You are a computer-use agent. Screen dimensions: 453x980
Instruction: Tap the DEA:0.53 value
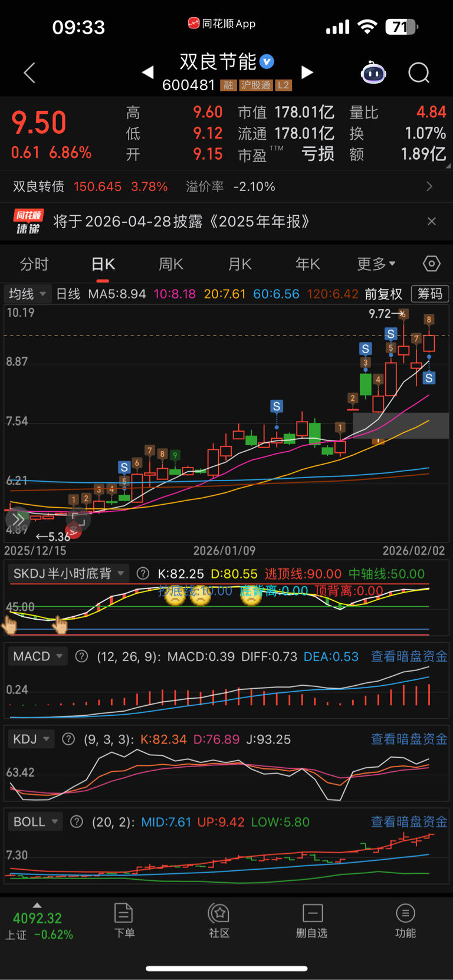click(x=331, y=656)
